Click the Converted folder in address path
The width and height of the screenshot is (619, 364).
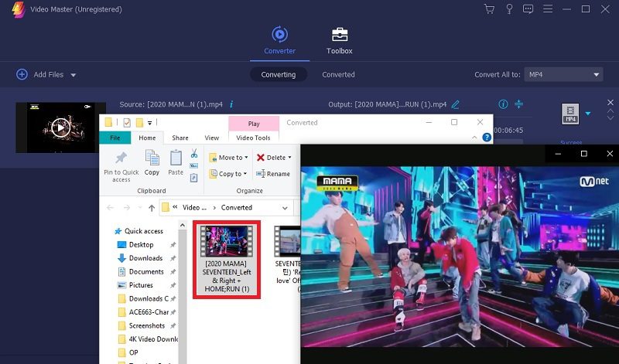pyautogui.click(x=236, y=207)
